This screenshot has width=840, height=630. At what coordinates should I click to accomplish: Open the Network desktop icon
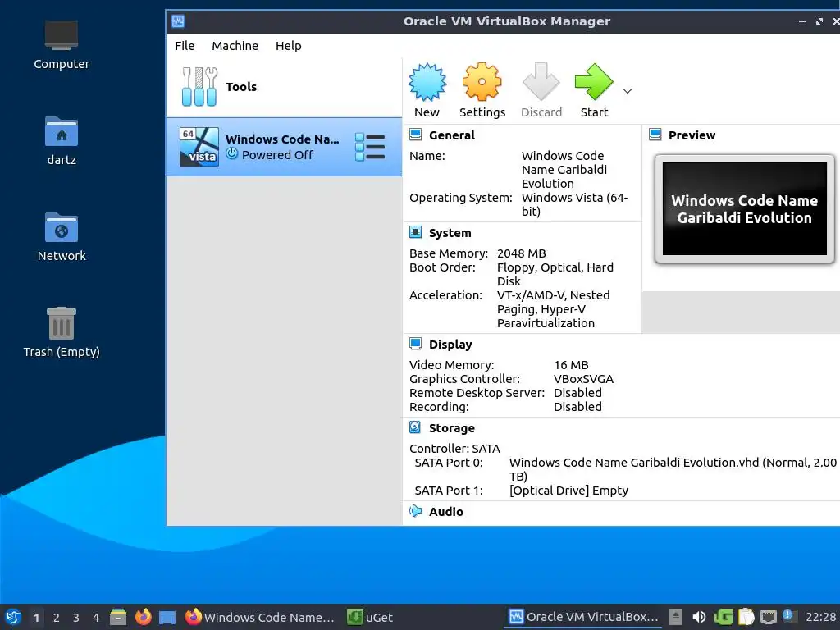[x=62, y=237]
